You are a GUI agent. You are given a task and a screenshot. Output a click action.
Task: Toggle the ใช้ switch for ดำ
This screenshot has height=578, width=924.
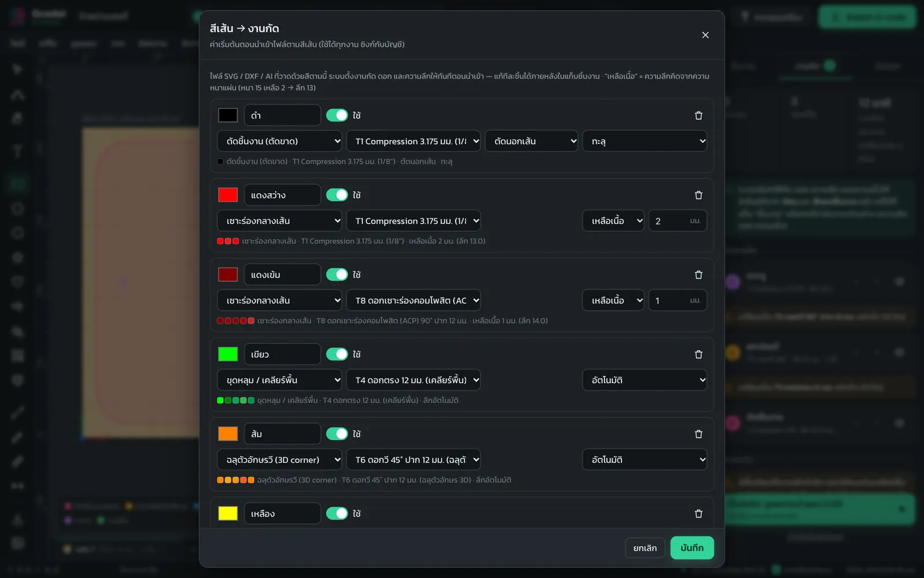[337, 116]
